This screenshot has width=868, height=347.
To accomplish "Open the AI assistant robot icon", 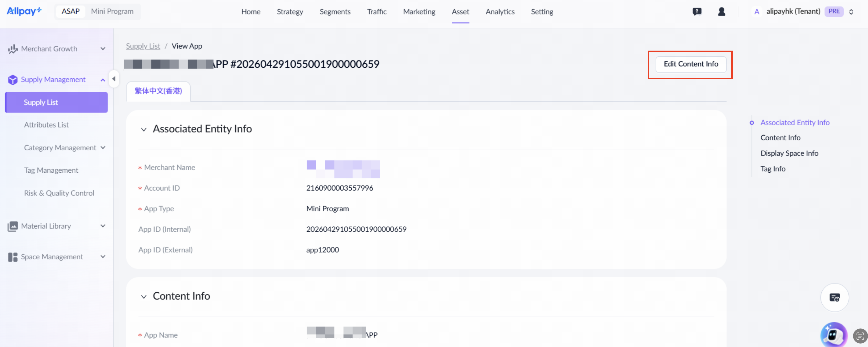I will [833, 335].
